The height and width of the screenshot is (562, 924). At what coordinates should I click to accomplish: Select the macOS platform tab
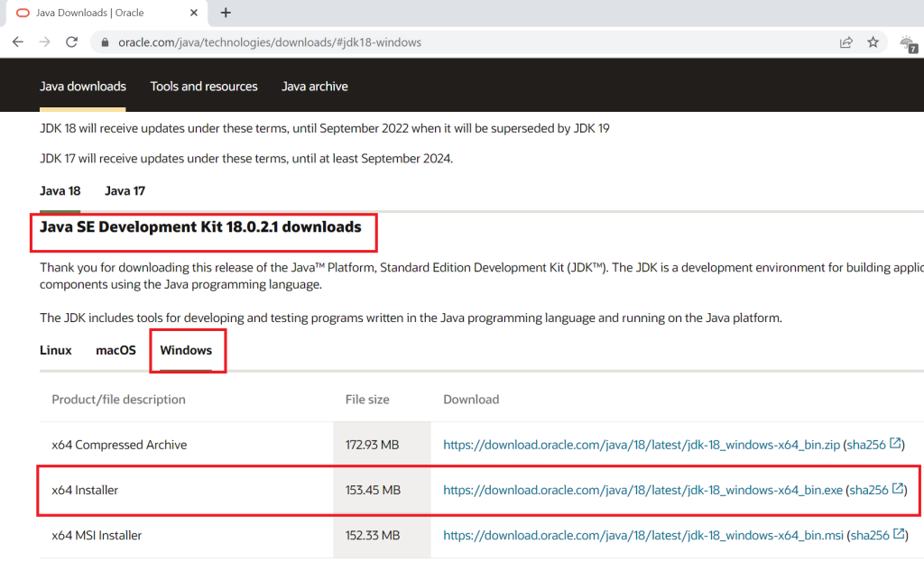tap(115, 350)
